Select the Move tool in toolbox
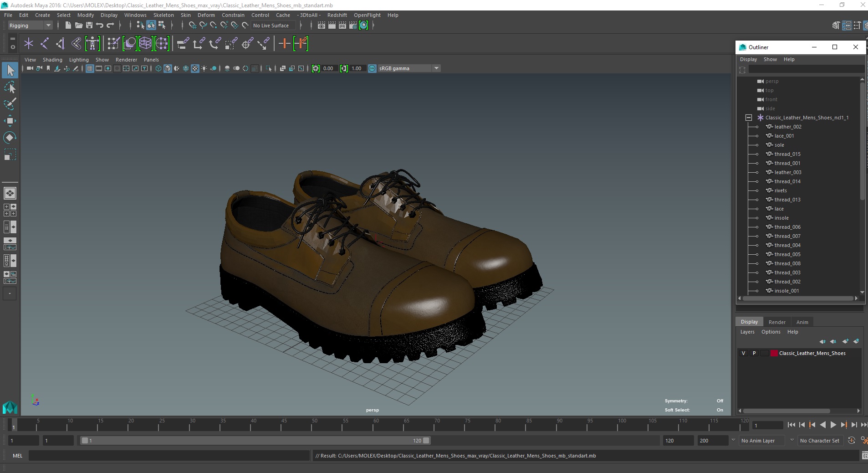This screenshot has width=868, height=473. (x=10, y=121)
